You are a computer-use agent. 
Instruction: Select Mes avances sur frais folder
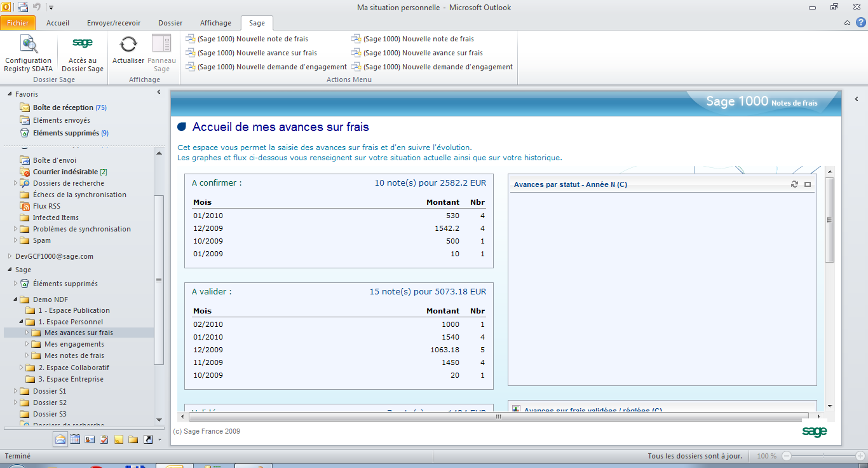click(79, 333)
